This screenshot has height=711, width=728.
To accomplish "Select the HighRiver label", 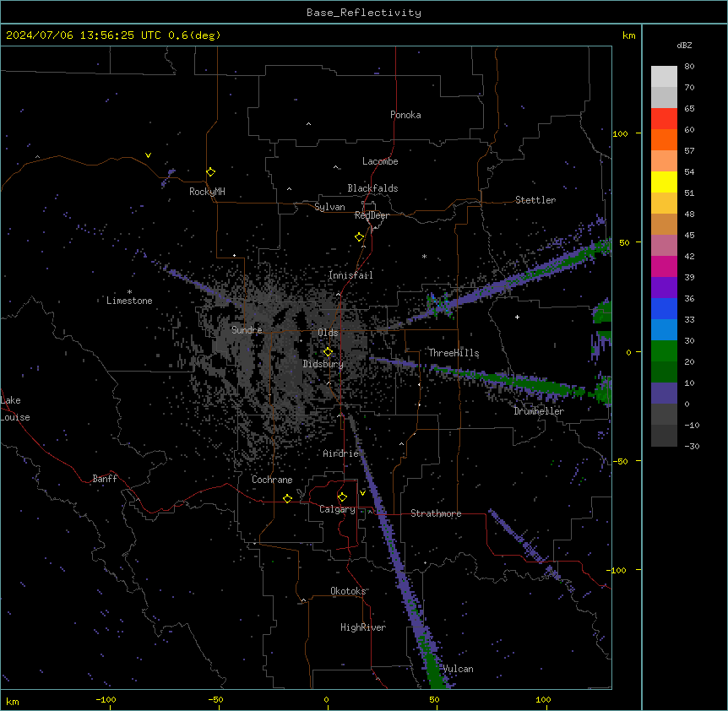I will pyautogui.click(x=363, y=627).
